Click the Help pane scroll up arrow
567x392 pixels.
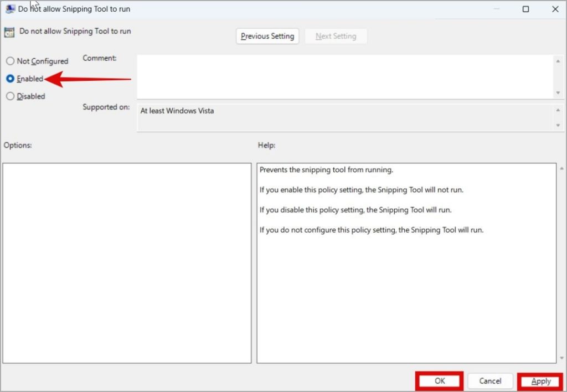pos(561,168)
